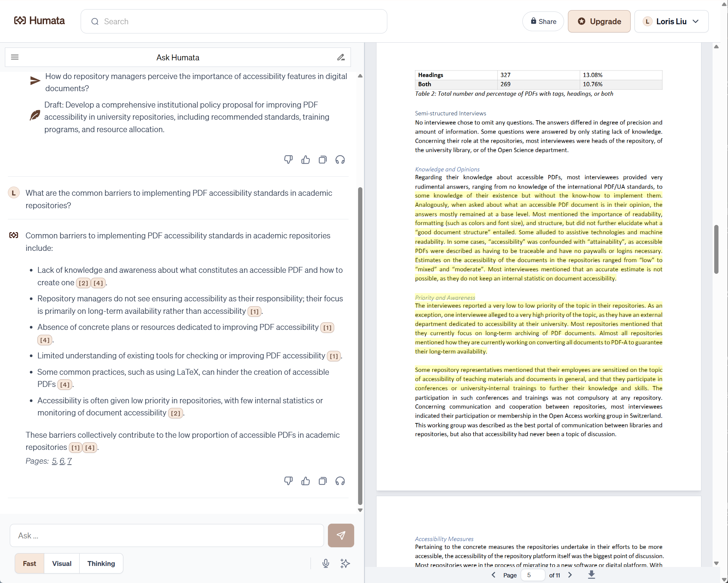Switch to Thinking answer mode
The height and width of the screenshot is (583, 728).
pyautogui.click(x=101, y=563)
